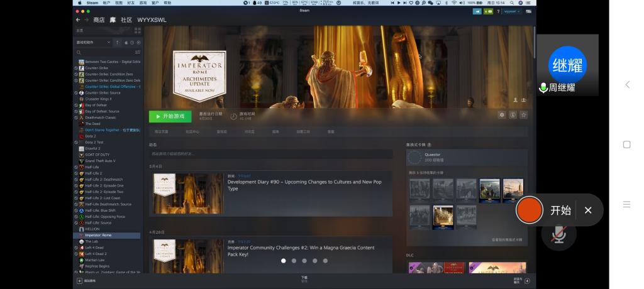Viewport: 644px width, 289px height.
Task: Toggle the recent activity clock filter
Action: click(131, 42)
